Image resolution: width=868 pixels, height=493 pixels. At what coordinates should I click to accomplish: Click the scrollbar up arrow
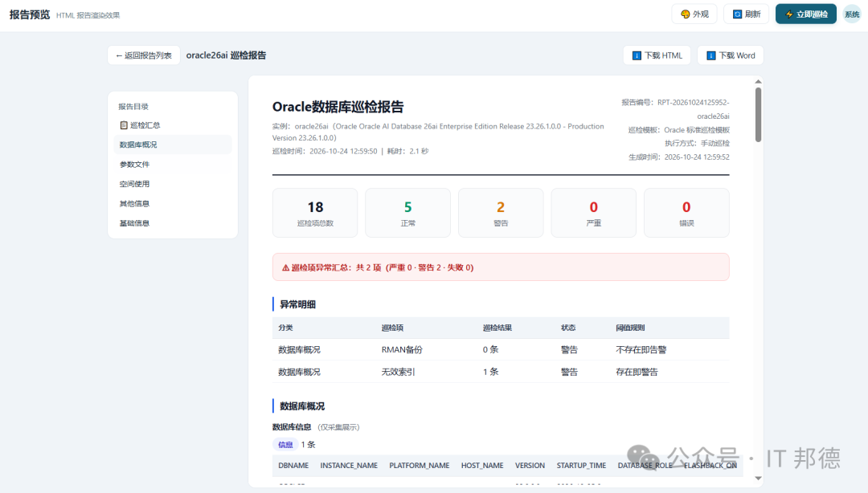759,82
